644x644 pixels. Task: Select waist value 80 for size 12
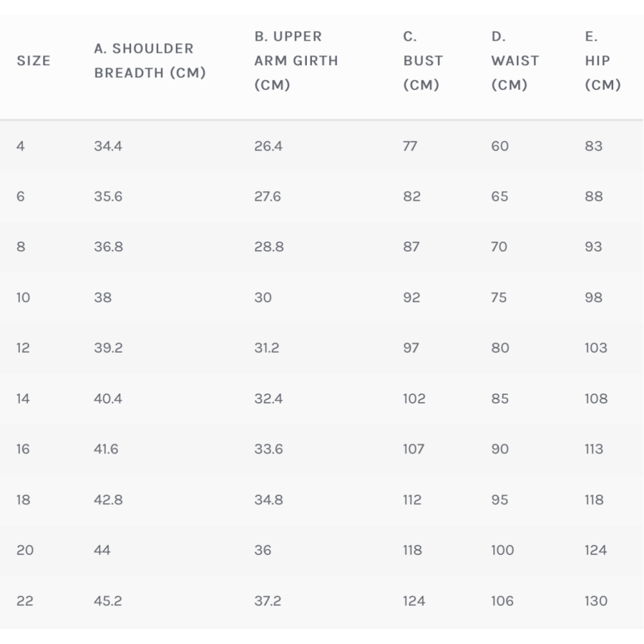(500, 348)
